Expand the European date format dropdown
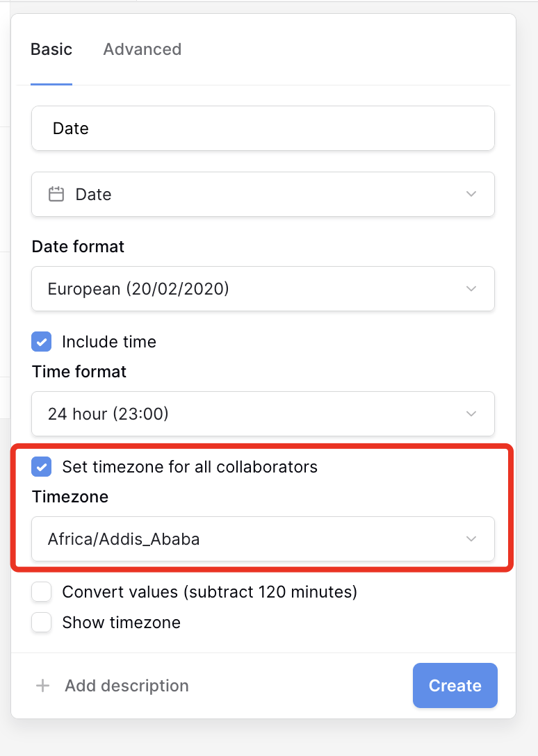538x756 pixels. pos(263,288)
